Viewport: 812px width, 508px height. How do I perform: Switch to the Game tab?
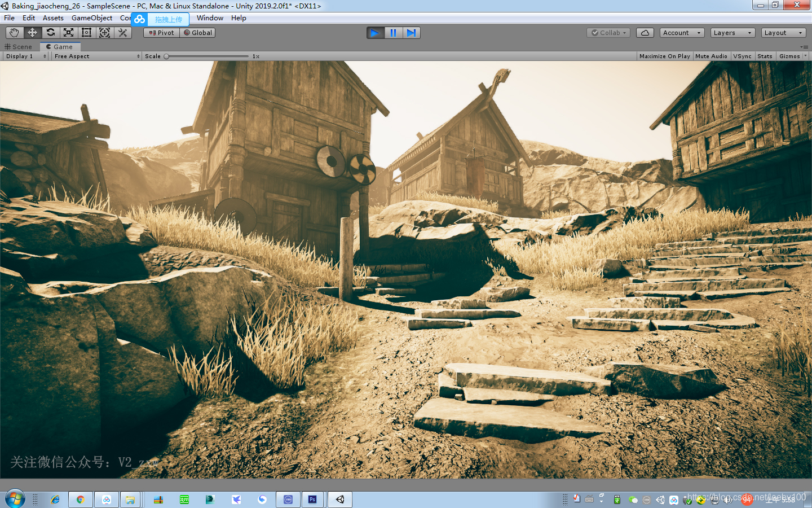(x=60, y=47)
